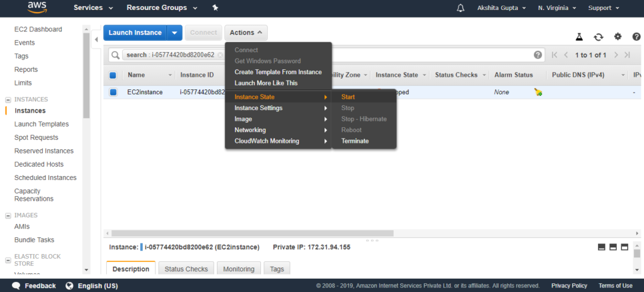Click the AWS logo home icon
Viewport: 644px width, 292px height.
[x=38, y=8]
